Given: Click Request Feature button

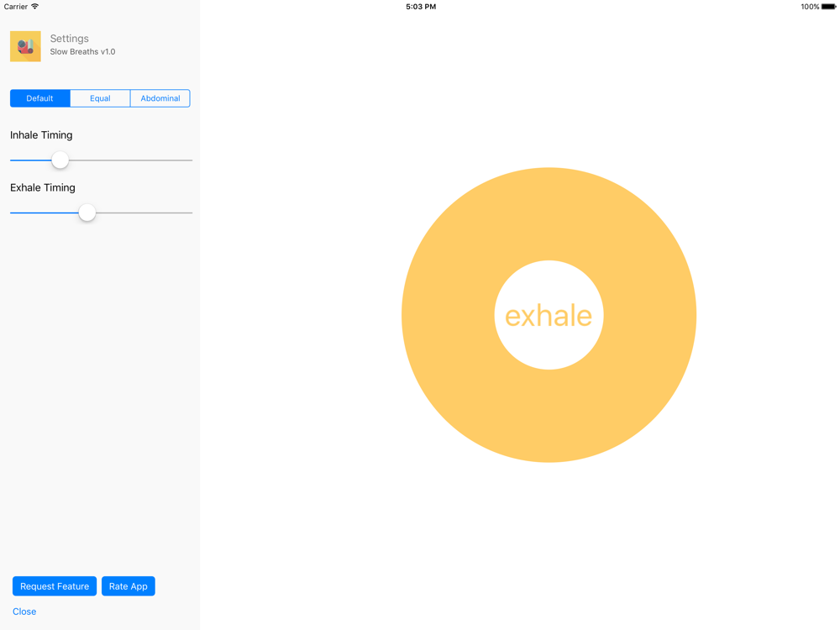Looking at the screenshot, I should tap(55, 586).
